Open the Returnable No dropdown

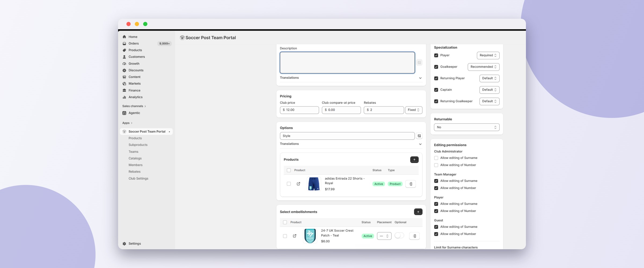tap(466, 127)
